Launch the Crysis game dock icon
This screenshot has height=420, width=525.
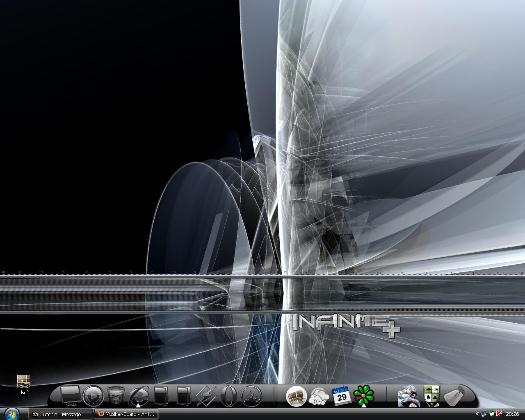click(x=409, y=396)
